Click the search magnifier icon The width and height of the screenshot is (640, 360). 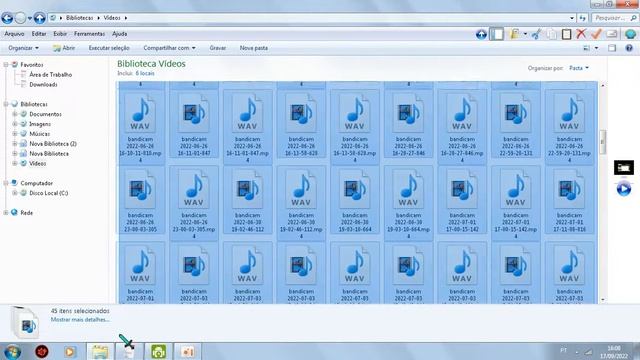click(x=633, y=18)
